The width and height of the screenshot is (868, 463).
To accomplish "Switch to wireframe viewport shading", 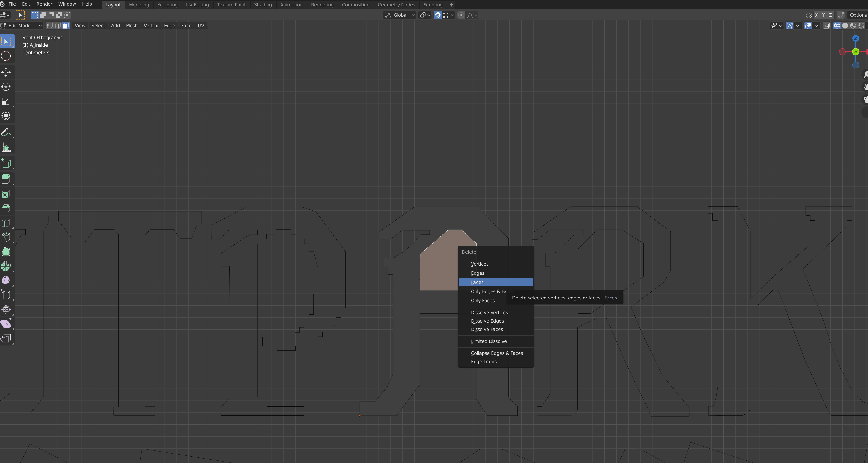I will point(837,26).
